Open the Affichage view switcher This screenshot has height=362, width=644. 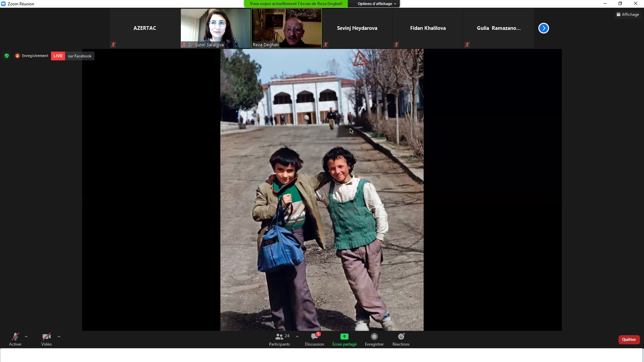click(x=628, y=14)
